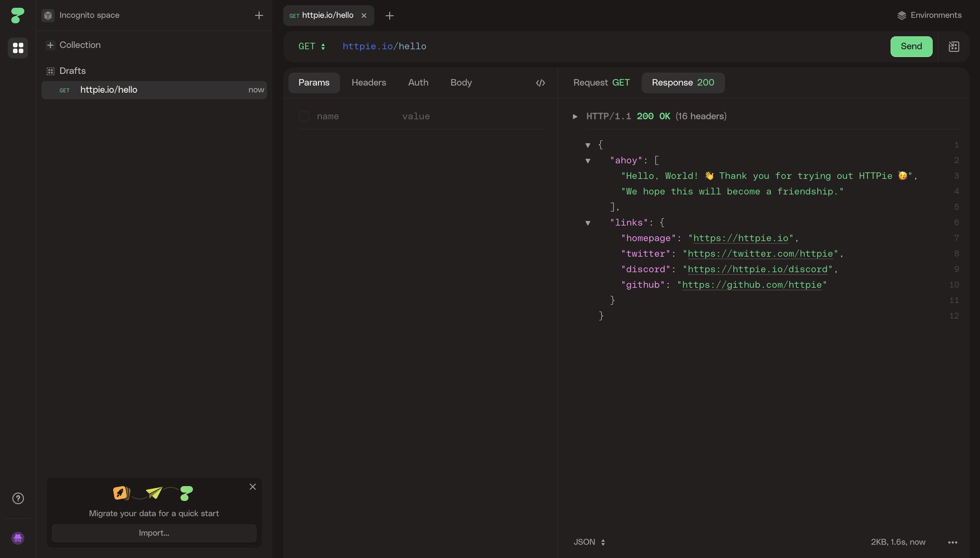The width and height of the screenshot is (980, 558).
Task: Collapse the "ahoy" array
Action: (588, 161)
